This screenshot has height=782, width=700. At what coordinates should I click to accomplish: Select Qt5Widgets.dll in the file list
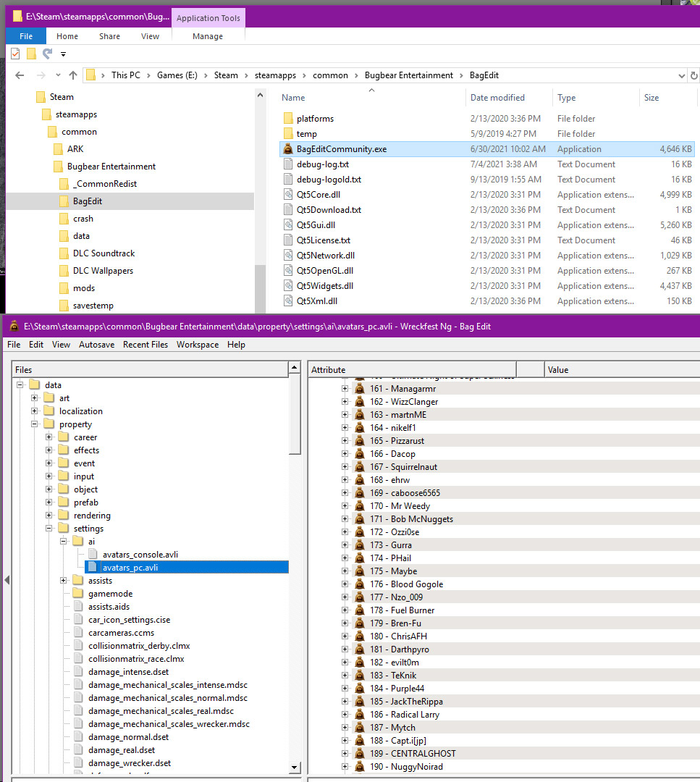325,286
